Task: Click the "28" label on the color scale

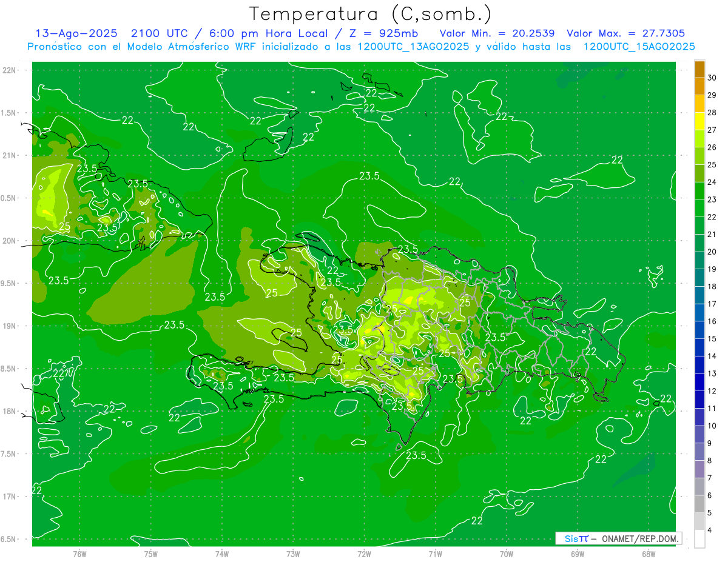Action: click(x=712, y=112)
